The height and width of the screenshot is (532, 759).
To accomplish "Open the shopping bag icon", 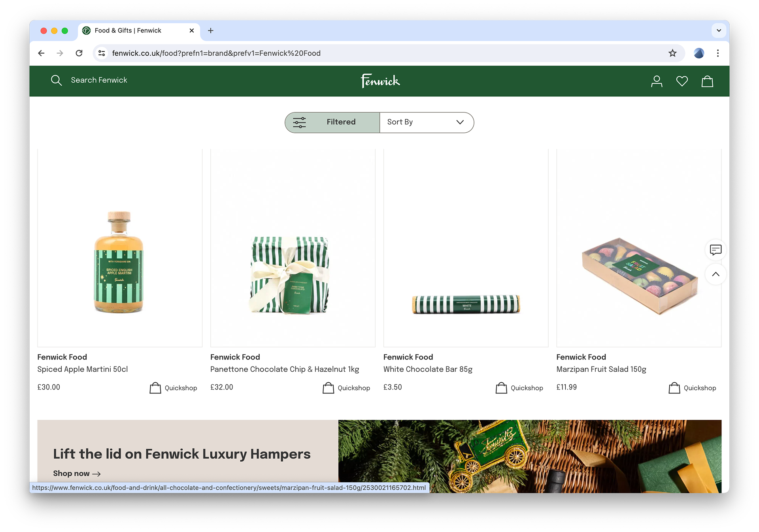I will tap(707, 81).
